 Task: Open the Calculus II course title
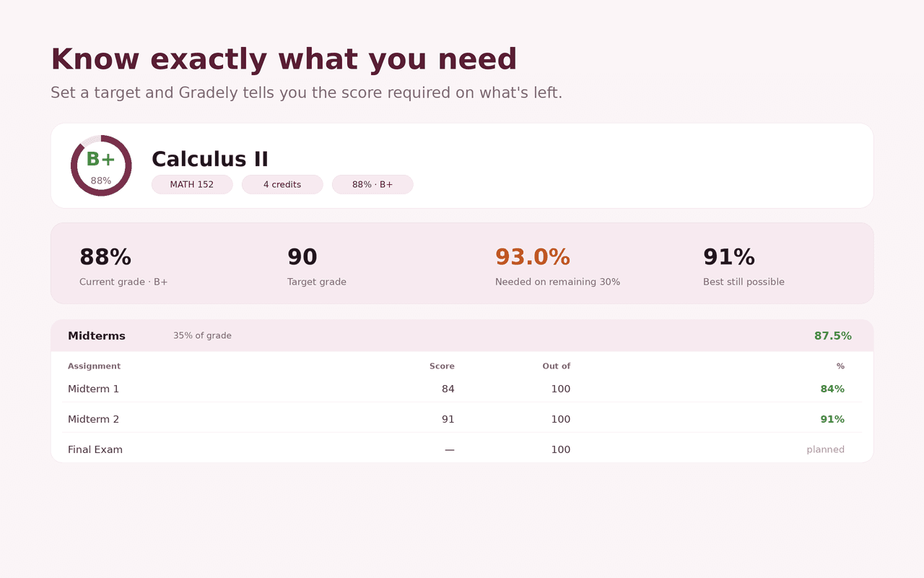(210, 159)
